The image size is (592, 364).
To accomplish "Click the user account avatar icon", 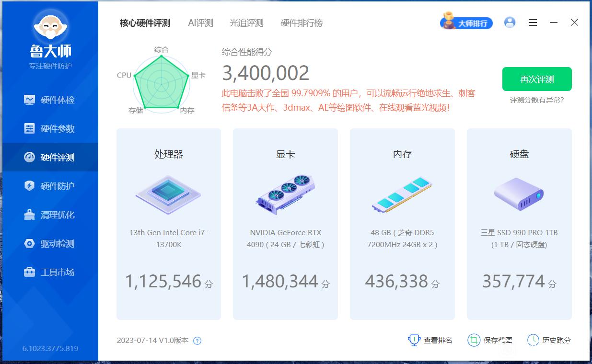I will click(510, 23).
